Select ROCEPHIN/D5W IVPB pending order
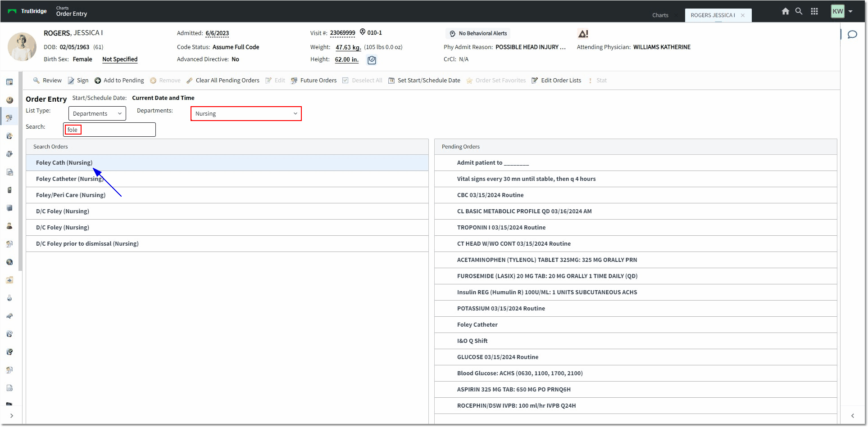868x427 pixels. (x=636, y=406)
